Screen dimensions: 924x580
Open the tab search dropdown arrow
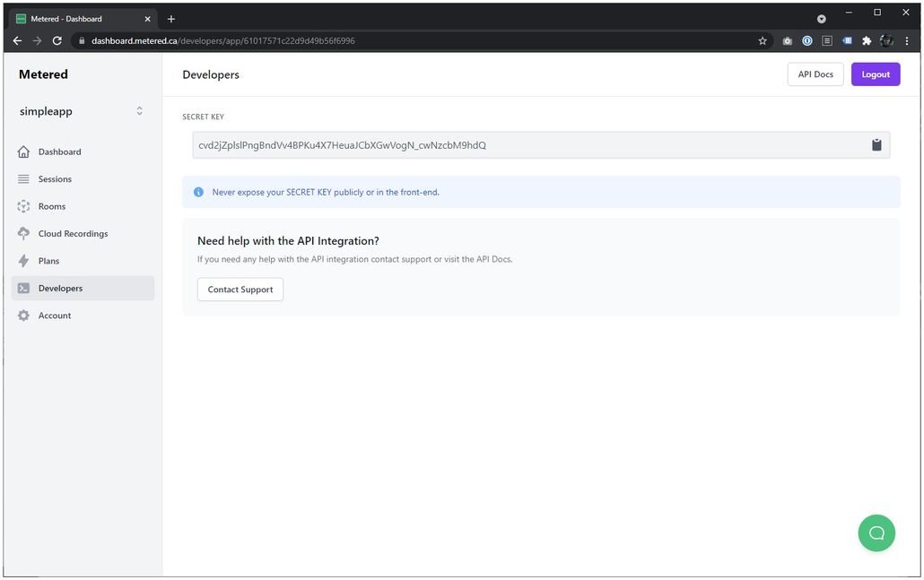(821, 19)
